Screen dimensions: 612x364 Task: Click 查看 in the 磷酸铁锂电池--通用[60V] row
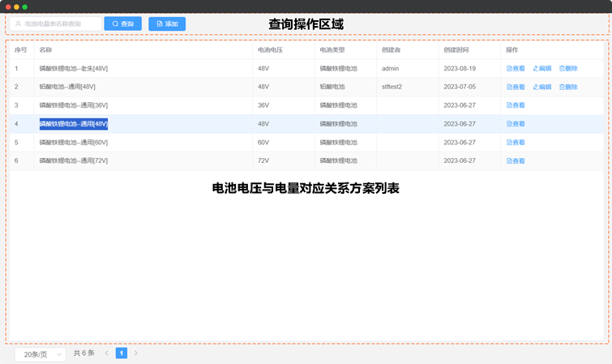pyautogui.click(x=516, y=143)
